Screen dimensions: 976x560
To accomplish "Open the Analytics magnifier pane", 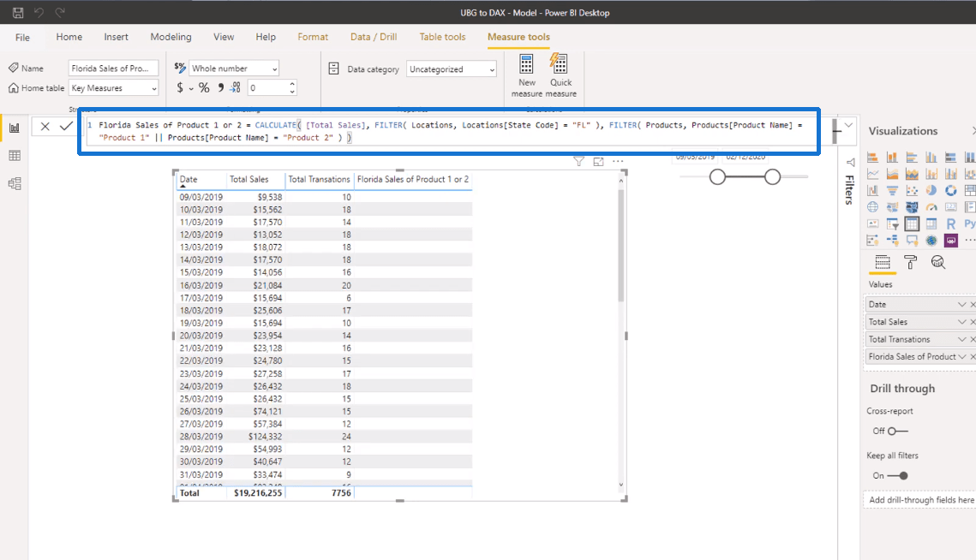I will 938,263.
